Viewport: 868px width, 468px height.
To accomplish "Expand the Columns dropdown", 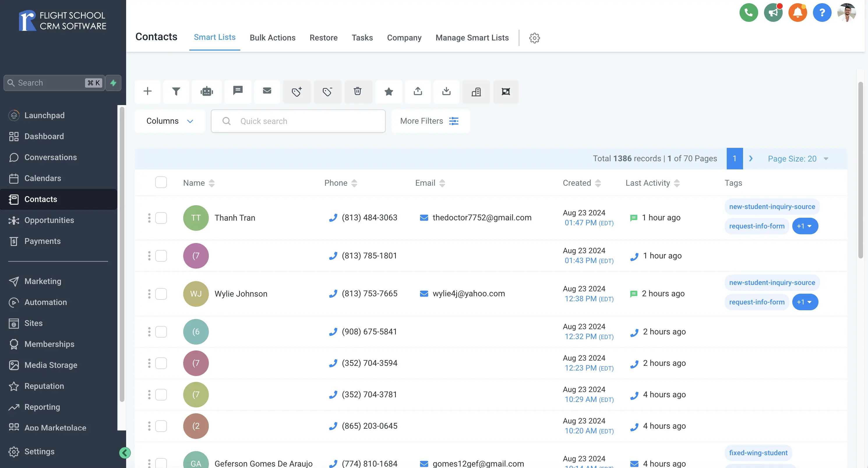I will point(170,121).
